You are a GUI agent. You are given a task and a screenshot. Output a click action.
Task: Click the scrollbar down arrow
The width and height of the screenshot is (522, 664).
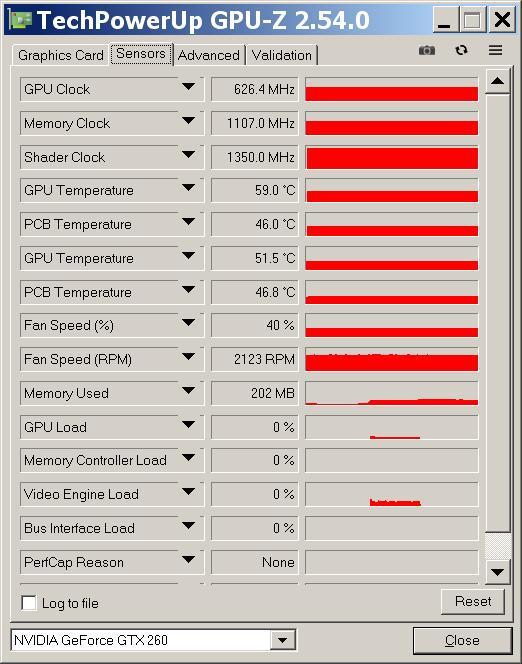tap(497, 572)
